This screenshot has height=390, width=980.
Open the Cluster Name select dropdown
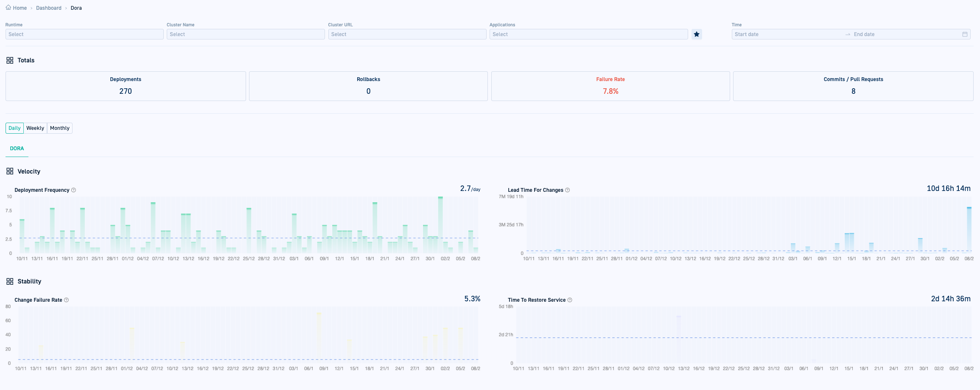pos(246,34)
